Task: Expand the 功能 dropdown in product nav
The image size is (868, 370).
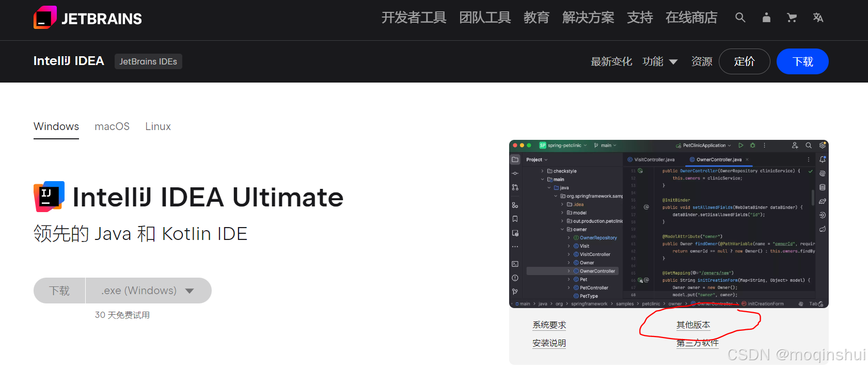Action: [x=660, y=61]
